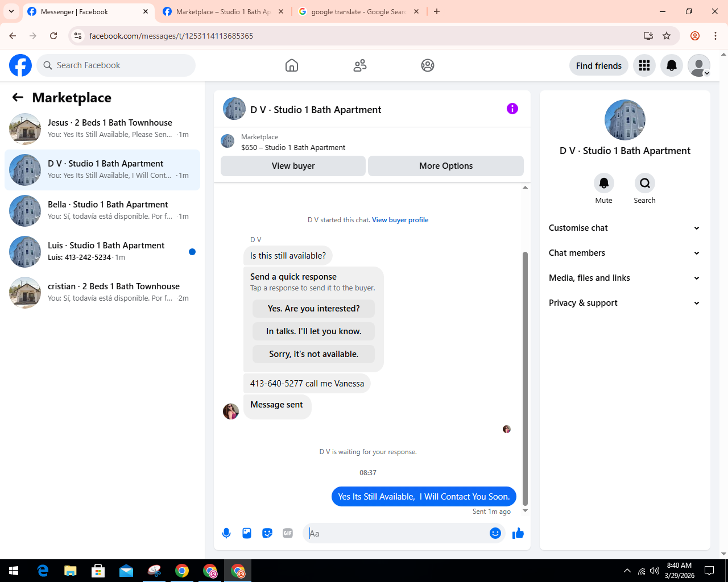Send quick response 'Yes. Are you interested?'
Screen dimensions: 728x582
(313, 309)
